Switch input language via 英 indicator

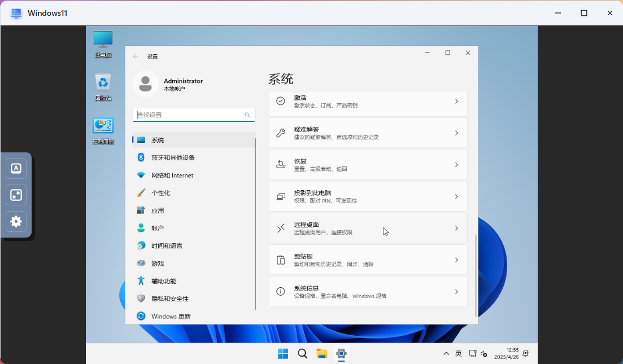(x=459, y=354)
